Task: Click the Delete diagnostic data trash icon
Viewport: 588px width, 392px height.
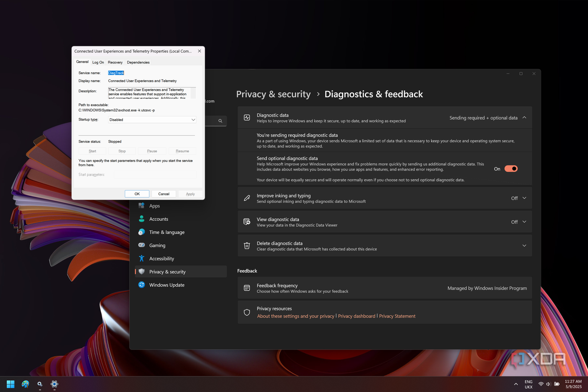Action: click(x=247, y=246)
